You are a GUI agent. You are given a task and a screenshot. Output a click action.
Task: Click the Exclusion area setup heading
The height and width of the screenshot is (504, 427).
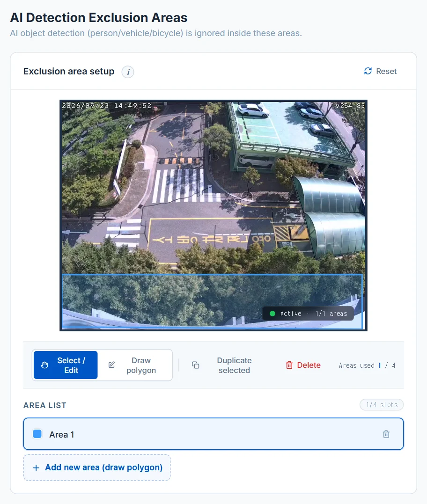(69, 71)
